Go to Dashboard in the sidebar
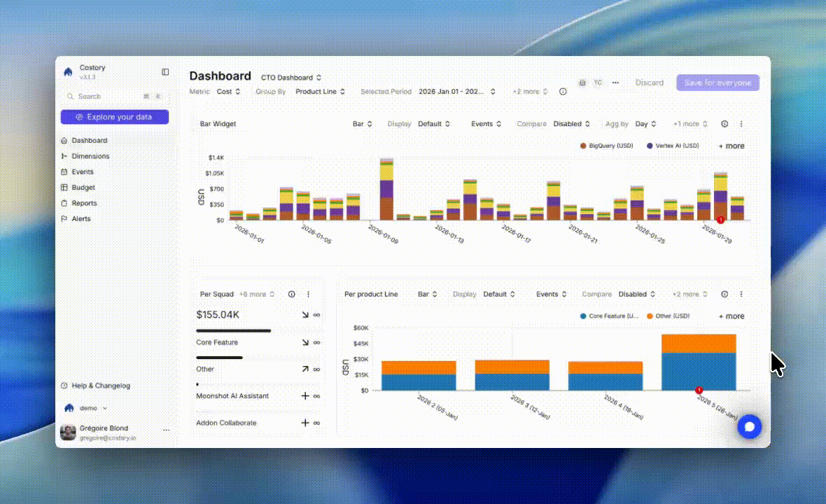The image size is (826, 504). (89, 141)
